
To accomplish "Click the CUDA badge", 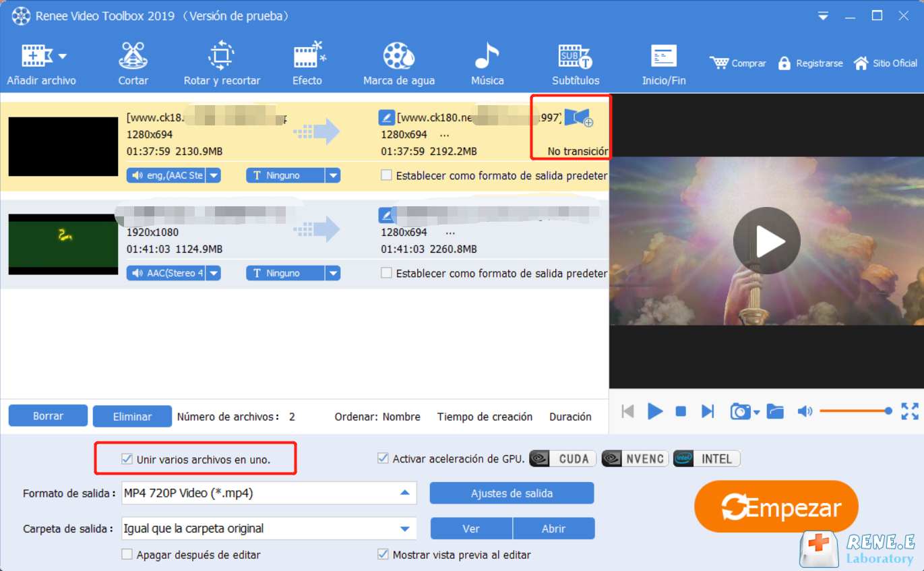I will tap(563, 458).
